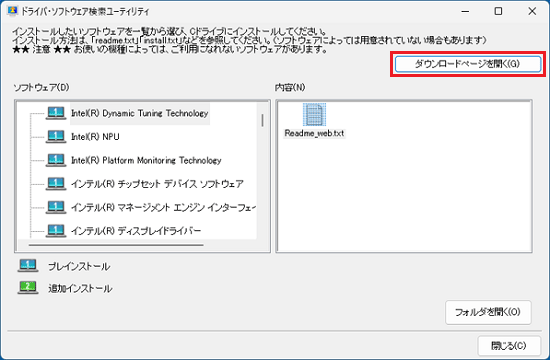Click the インテル(R) マネージメント エンジン icon
The height and width of the screenshot is (360, 550).
pos(56,207)
